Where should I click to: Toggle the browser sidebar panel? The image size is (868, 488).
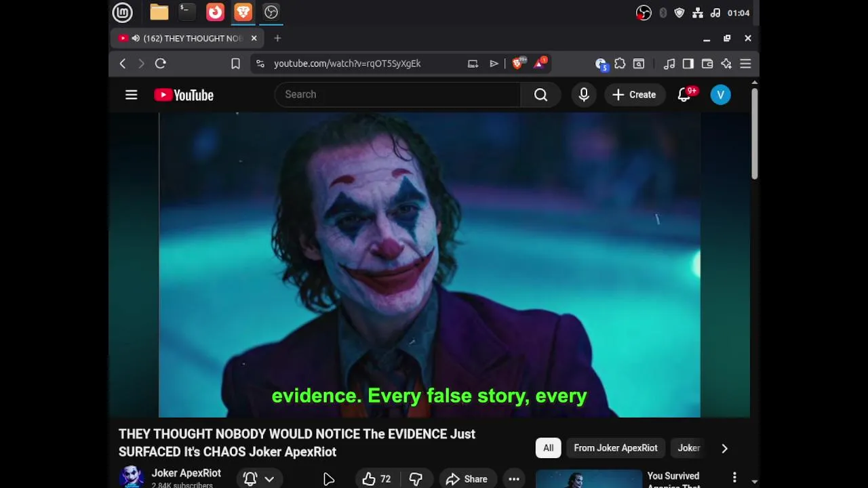point(688,64)
